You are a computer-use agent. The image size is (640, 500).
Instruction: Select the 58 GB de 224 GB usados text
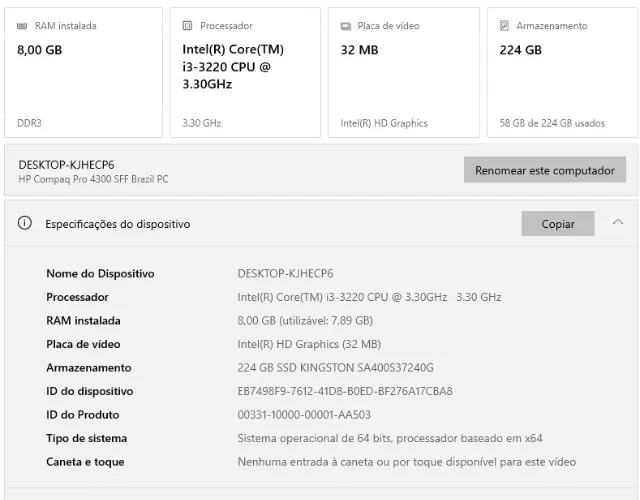click(552, 123)
